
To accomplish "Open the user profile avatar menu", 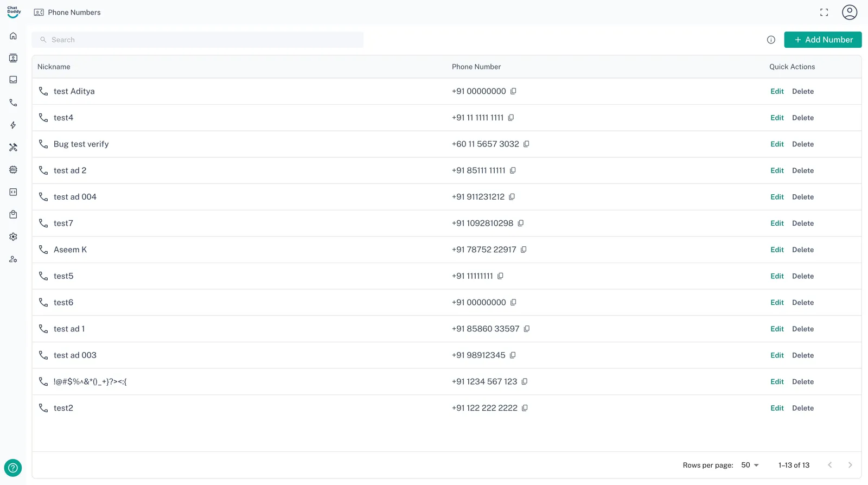I will pyautogui.click(x=849, y=12).
